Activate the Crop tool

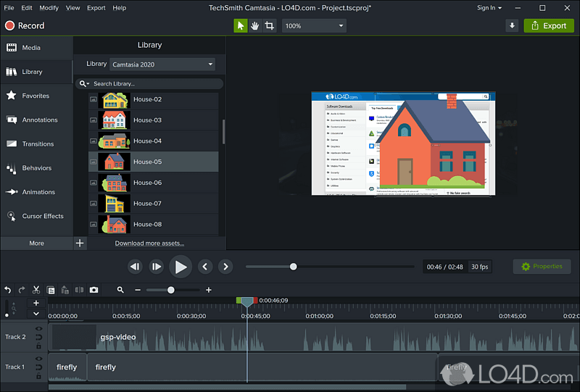(x=269, y=25)
